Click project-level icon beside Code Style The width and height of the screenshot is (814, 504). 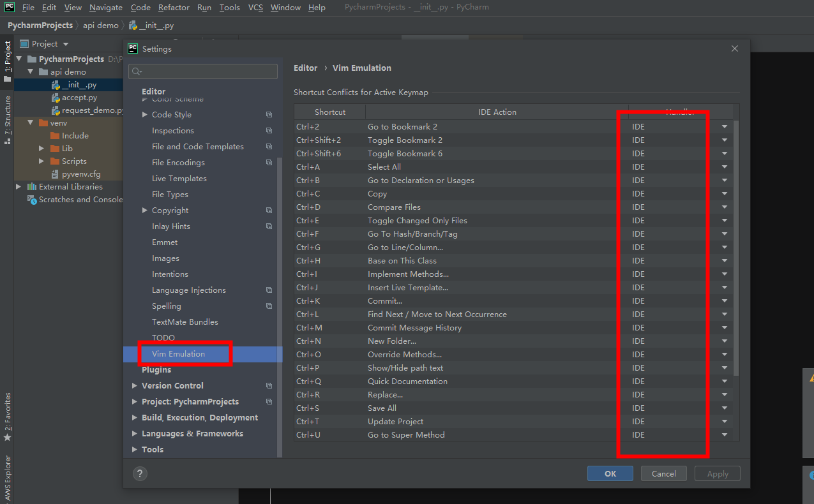(x=269, y=115)
